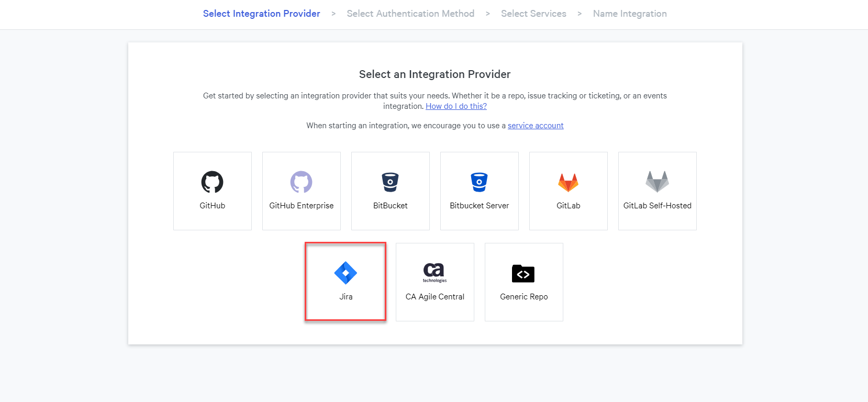Viewport: 868px width, 402px height.
Task: Click the 'CA Agile Central' card label
Action: coord(435,297)
